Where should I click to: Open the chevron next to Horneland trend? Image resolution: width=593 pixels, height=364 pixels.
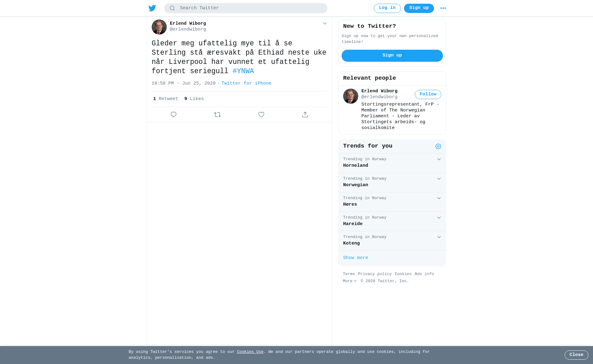click(439, 159)
